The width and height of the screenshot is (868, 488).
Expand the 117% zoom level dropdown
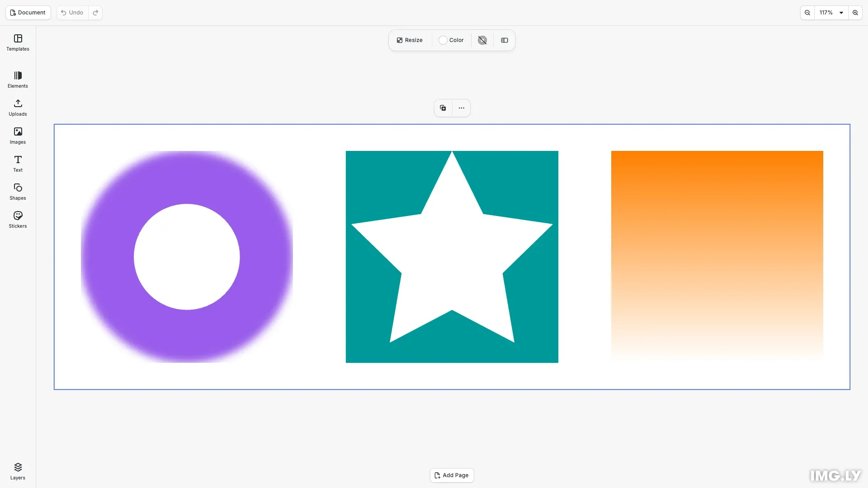click(x=831, y=13)
